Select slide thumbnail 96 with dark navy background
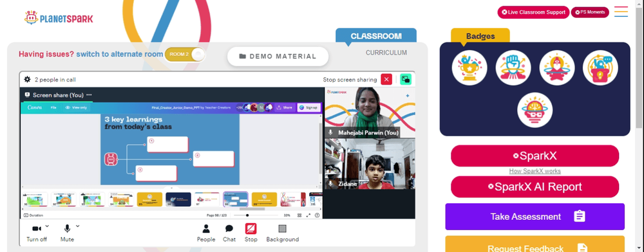The image size is (644, 252). pyautogui.click(x=178, y=199)
